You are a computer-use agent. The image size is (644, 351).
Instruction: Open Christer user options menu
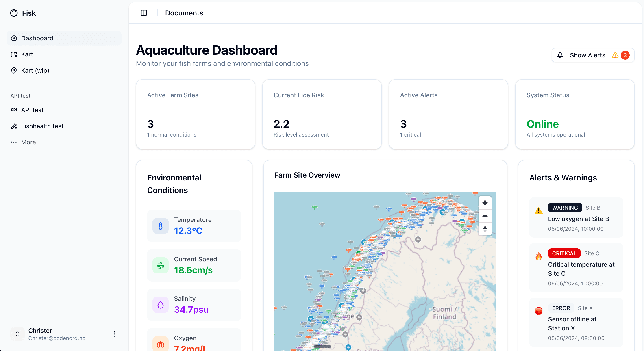coord(114,334)
